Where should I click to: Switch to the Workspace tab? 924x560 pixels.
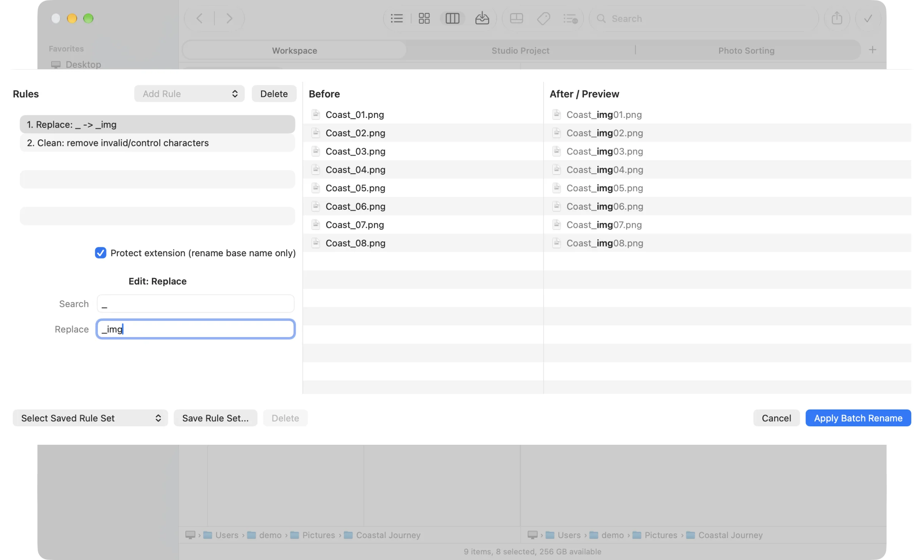tap(294, 50)
